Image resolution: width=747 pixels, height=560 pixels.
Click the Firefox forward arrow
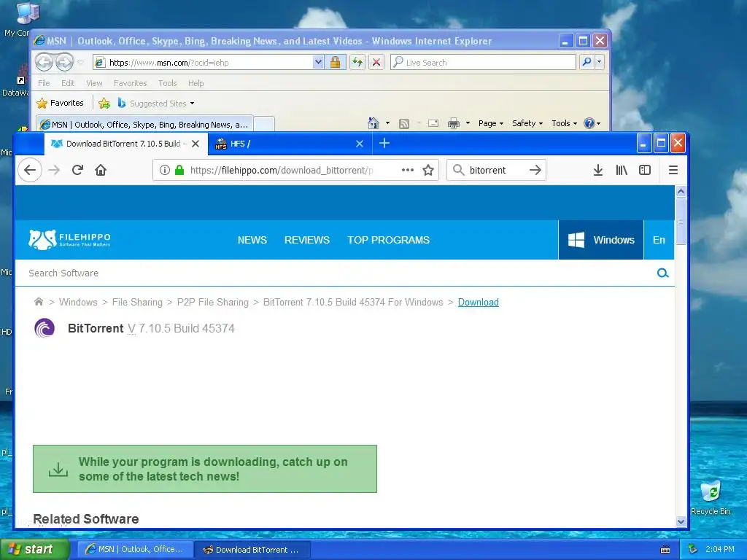click(x=54, y=170)
